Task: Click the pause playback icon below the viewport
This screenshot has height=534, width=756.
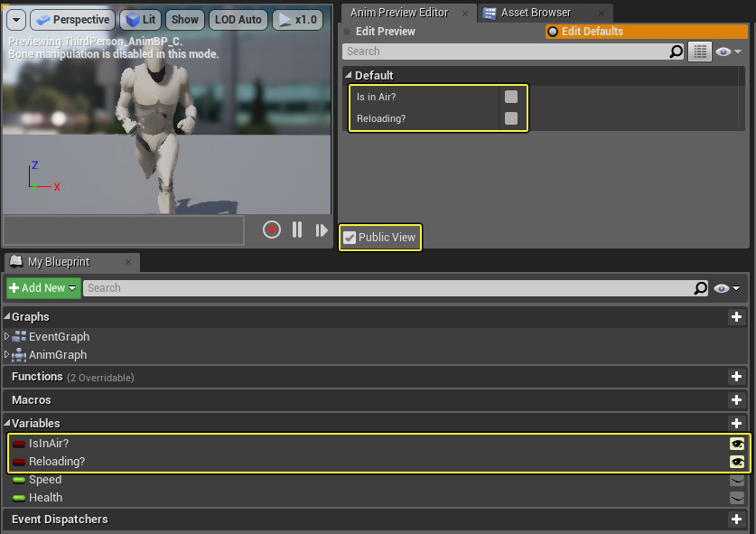Action: pyautogui.click(x=297, y=230)
